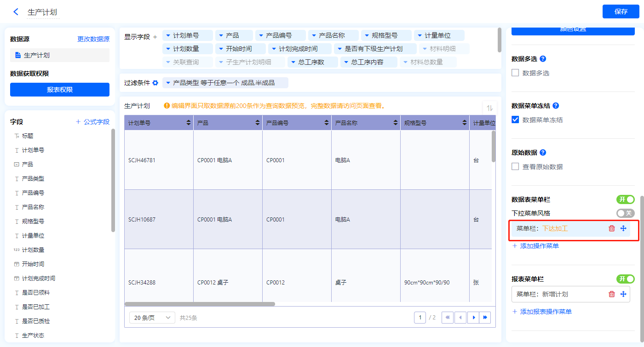Viewport: 644px width, 347px height.
Task: Click the 保存 button
Action: pos(621,11)
